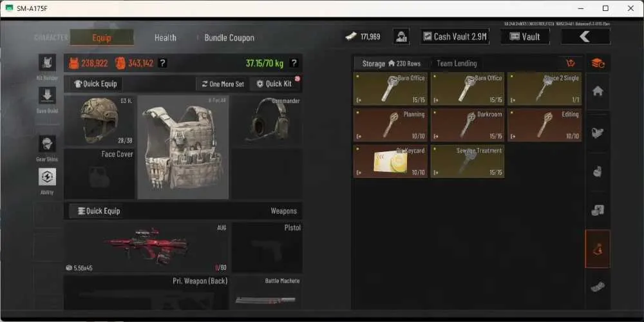Image resolution: width=644 pixels, height=322 pixels.
Task: Click Quick Equip button with shirt icon
Action: tap(96, 84)
